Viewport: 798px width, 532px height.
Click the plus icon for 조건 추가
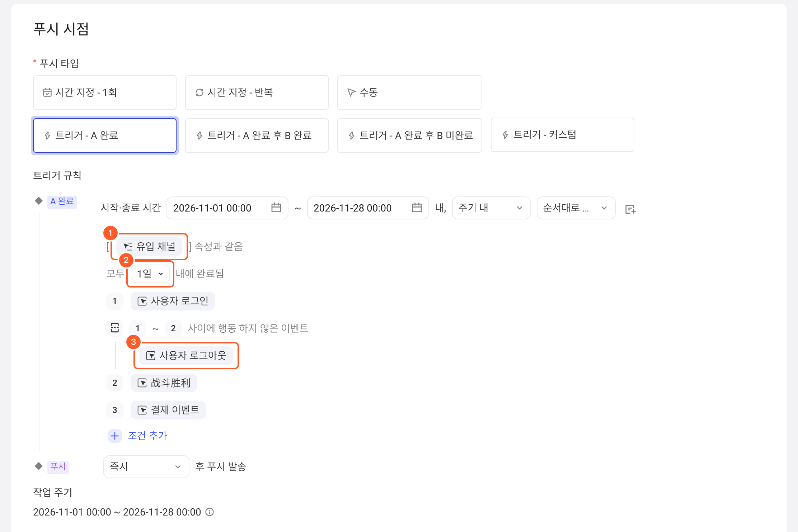(x=115, y=436)
